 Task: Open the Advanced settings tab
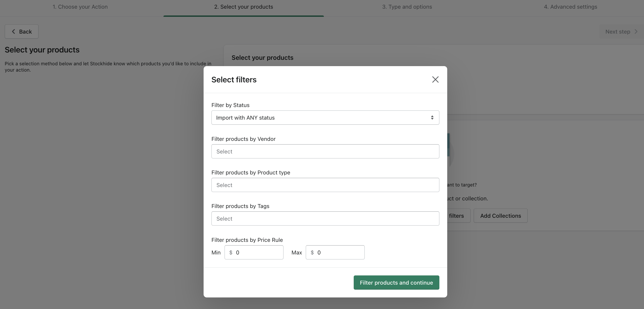[x=570, y=7]
